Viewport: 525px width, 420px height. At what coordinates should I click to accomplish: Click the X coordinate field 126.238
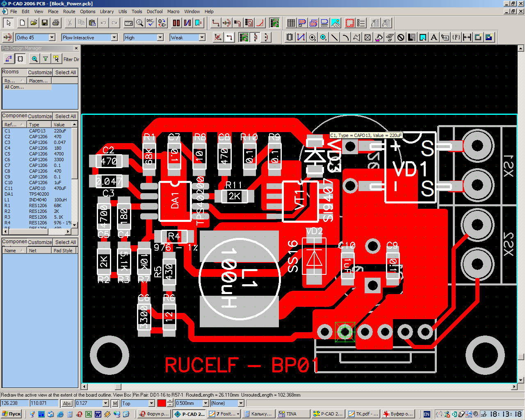coord(14,404)
